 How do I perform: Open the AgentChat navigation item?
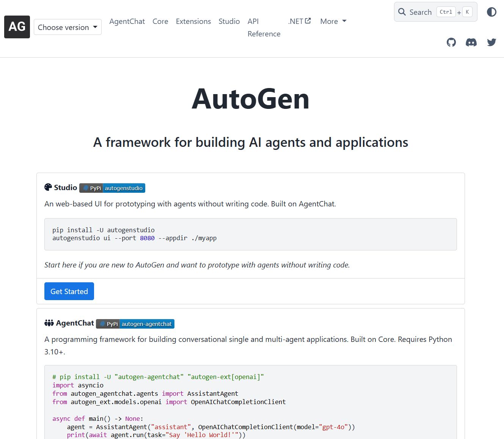[127, 21]
